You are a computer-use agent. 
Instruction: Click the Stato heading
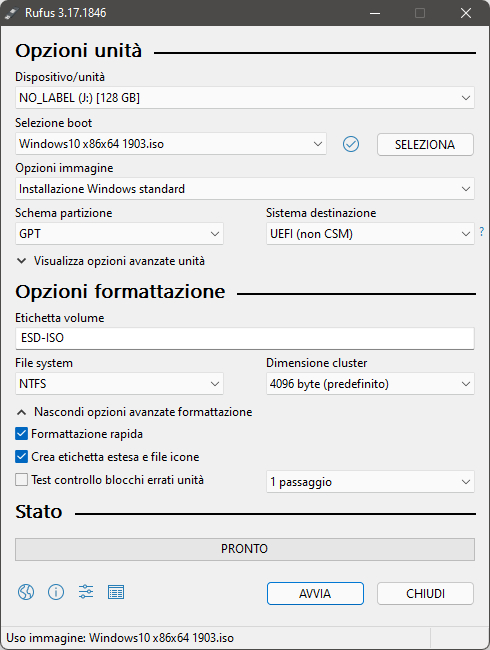(39, 512)
